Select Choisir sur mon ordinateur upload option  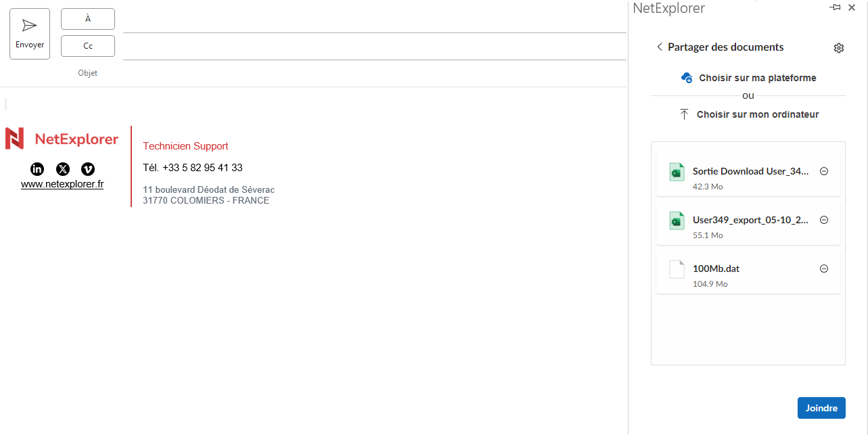tap(748, 114)
